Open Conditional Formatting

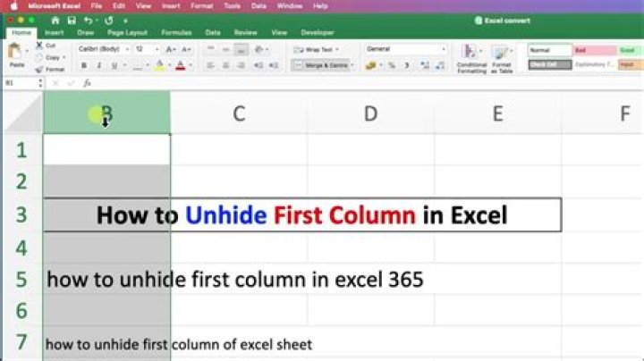[x=471, y=57]
